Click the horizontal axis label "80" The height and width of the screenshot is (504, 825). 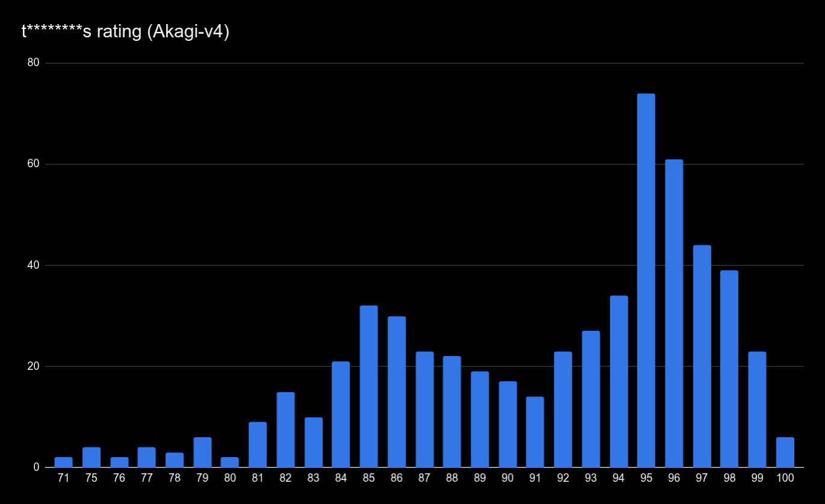[230, 479]
